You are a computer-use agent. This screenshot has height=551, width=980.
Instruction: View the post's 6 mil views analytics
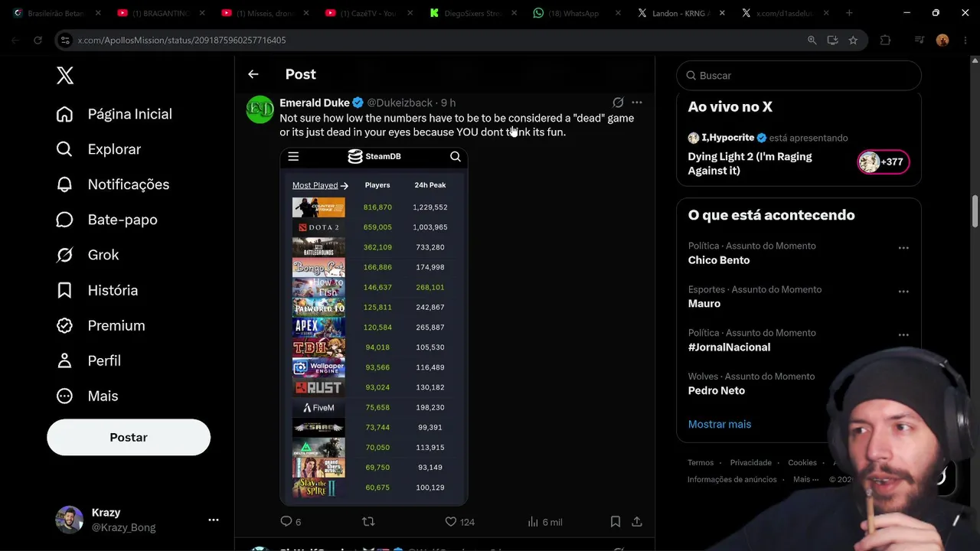pos(545,521)
